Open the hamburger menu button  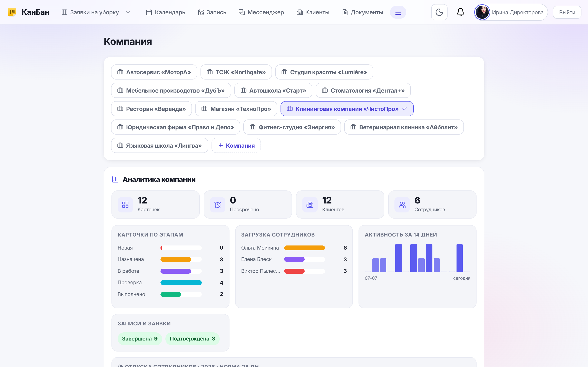(398, 12)
